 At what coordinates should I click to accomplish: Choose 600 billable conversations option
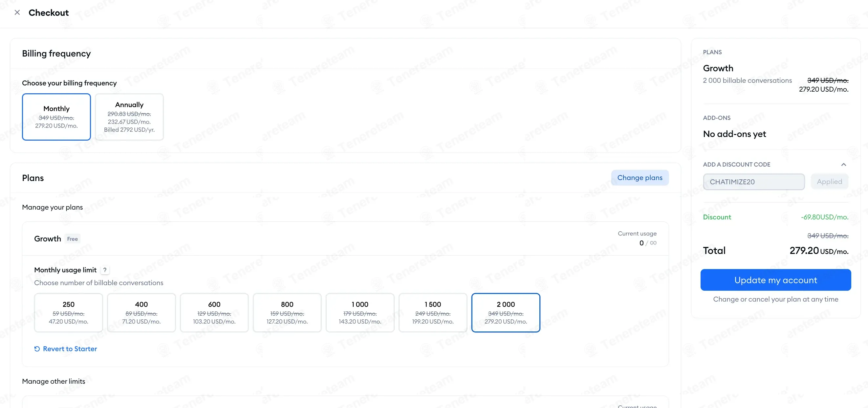pos(214,313)
